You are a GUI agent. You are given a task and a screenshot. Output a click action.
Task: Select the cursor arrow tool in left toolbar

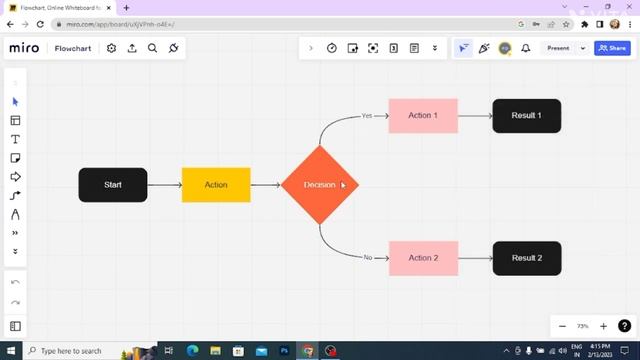point(15,101)
